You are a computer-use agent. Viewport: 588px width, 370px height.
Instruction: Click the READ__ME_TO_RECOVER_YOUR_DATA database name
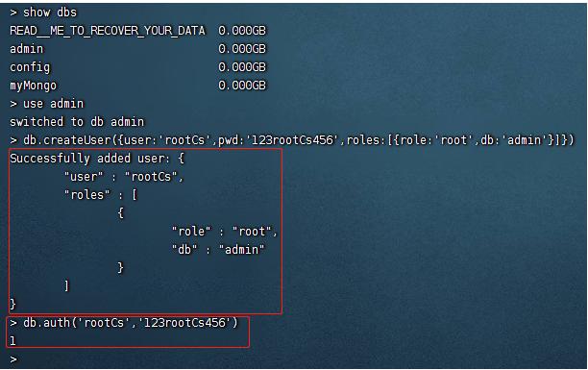(108, 31)
